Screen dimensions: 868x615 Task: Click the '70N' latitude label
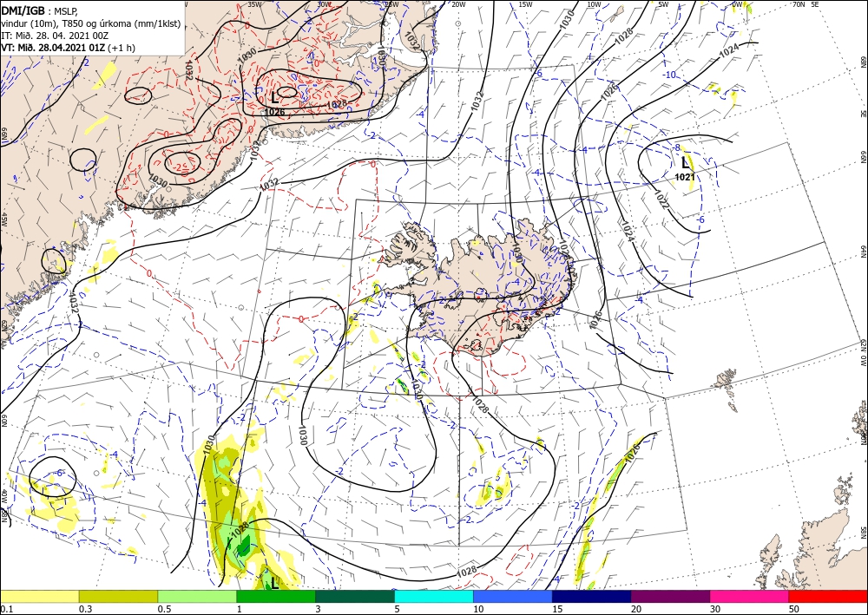coord(799,3)
